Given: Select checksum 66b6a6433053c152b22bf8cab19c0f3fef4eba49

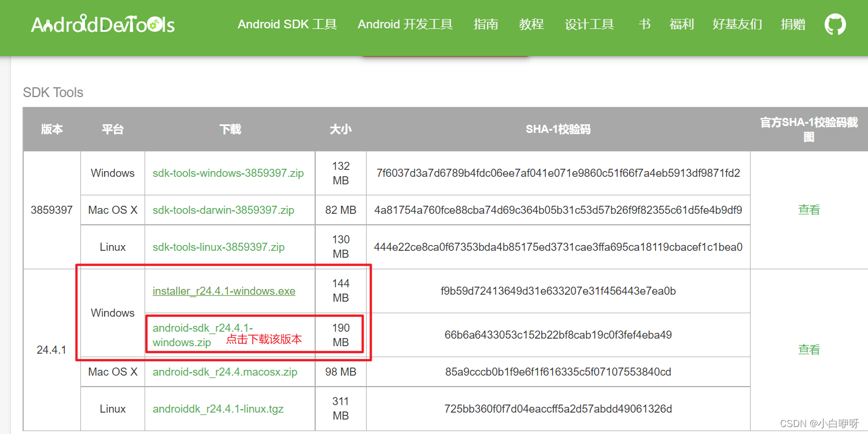Looking at the screenshot, I should [x=558, y=335].
